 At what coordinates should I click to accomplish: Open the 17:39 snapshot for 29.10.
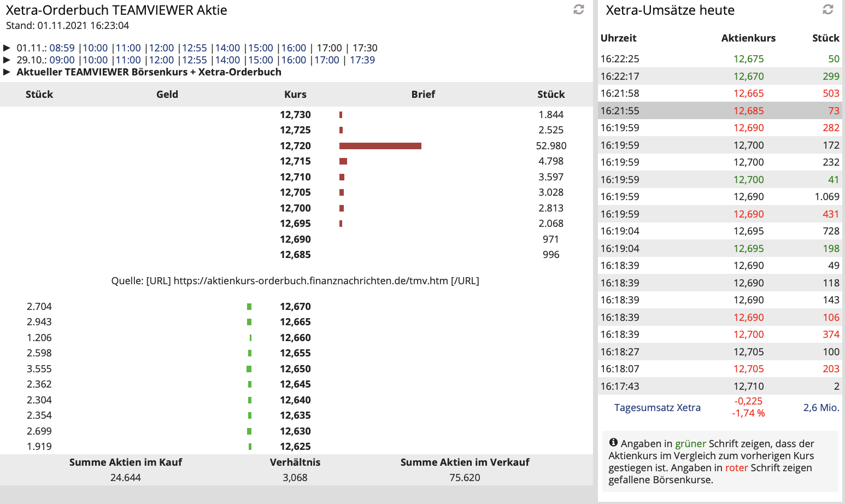(x=362, y=60)
